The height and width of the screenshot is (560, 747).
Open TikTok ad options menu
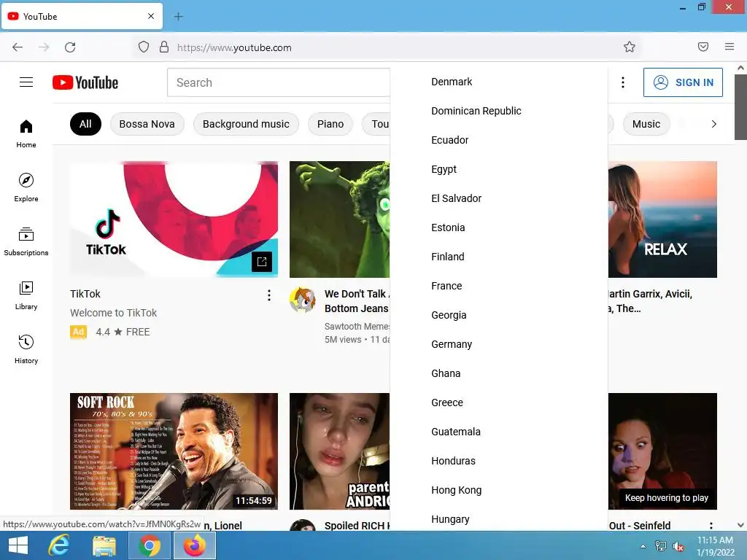269,295
